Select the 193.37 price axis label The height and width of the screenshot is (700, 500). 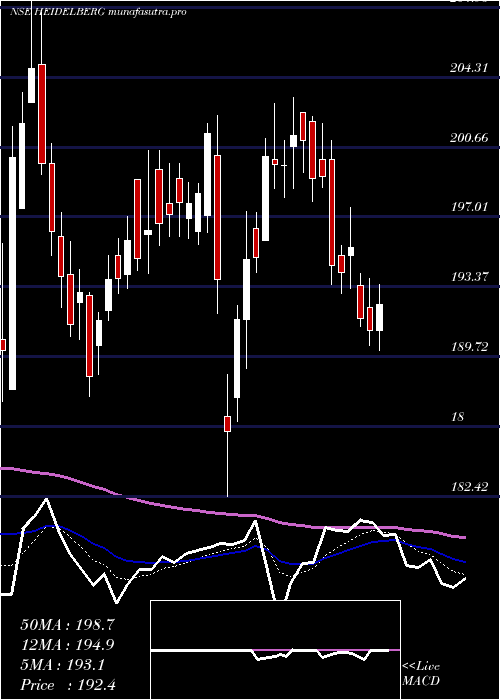pos(469,277)
